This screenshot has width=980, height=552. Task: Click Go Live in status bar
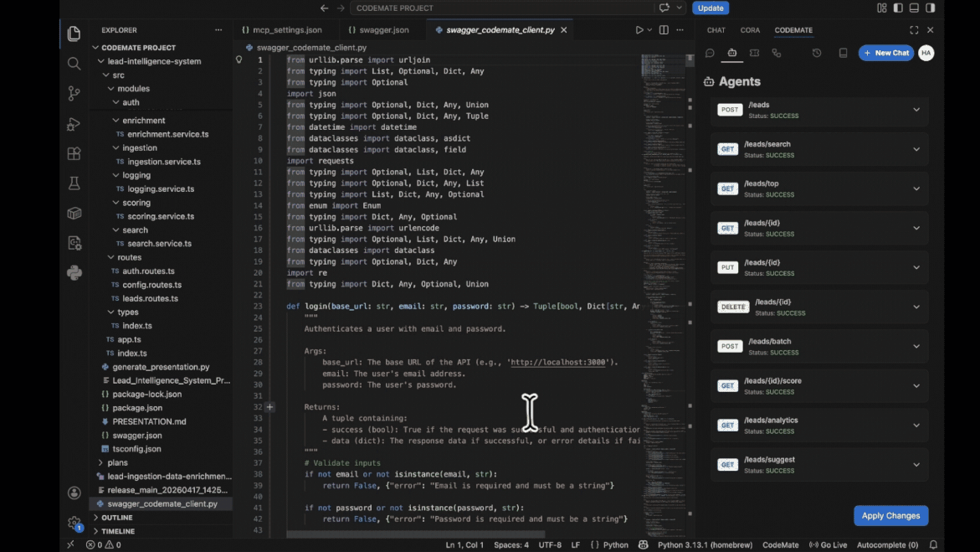829,544
